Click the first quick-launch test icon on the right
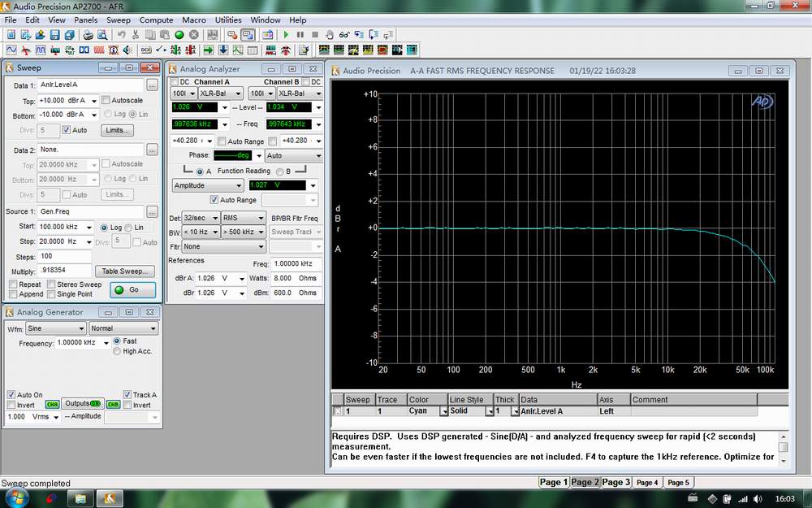Viewport: 812px width, 508px height. 324,50
